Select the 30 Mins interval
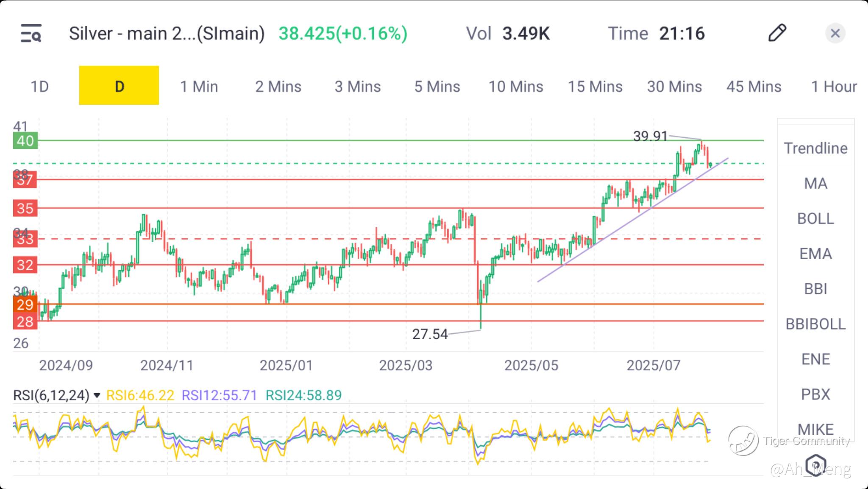The height and width of the screenshot is (489, 868). [674, 87]
